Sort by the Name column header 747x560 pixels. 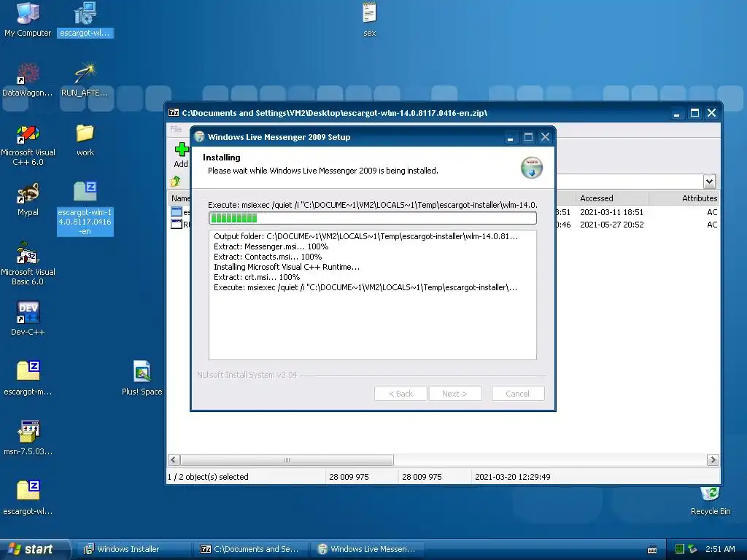point(180,198)
